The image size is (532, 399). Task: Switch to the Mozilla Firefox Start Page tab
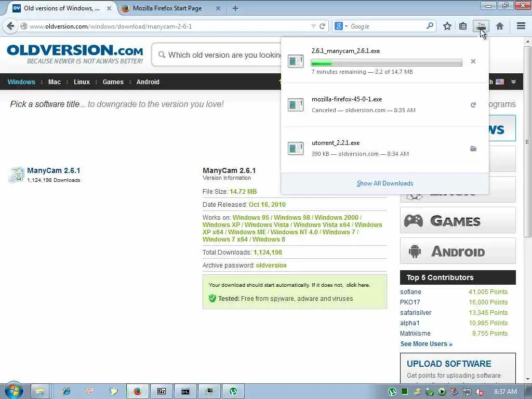pyautogui.click(x=167, y=8)
